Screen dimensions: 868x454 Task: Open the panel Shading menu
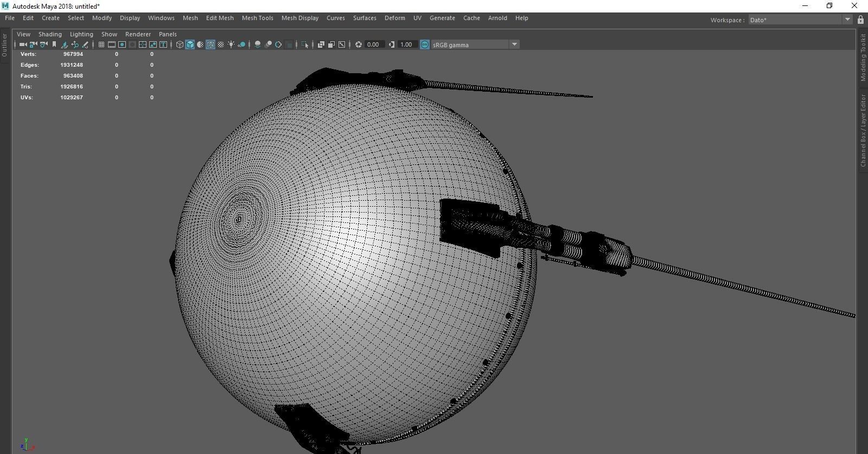(x=50, y=34)
